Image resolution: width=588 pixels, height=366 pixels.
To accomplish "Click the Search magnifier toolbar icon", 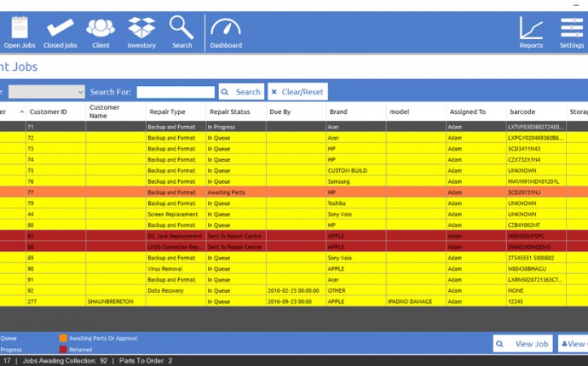I will 182,28.
